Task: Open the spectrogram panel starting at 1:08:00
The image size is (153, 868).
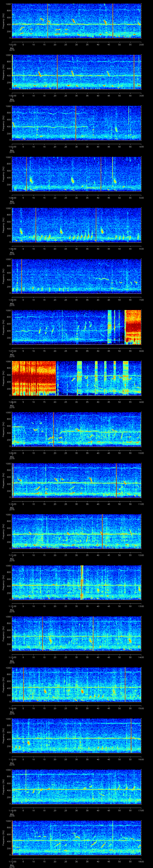Action: tap(77, 378)
